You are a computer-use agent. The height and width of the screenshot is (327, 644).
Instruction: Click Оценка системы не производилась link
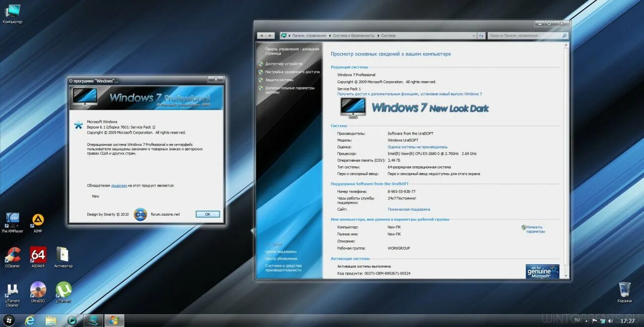417,147
